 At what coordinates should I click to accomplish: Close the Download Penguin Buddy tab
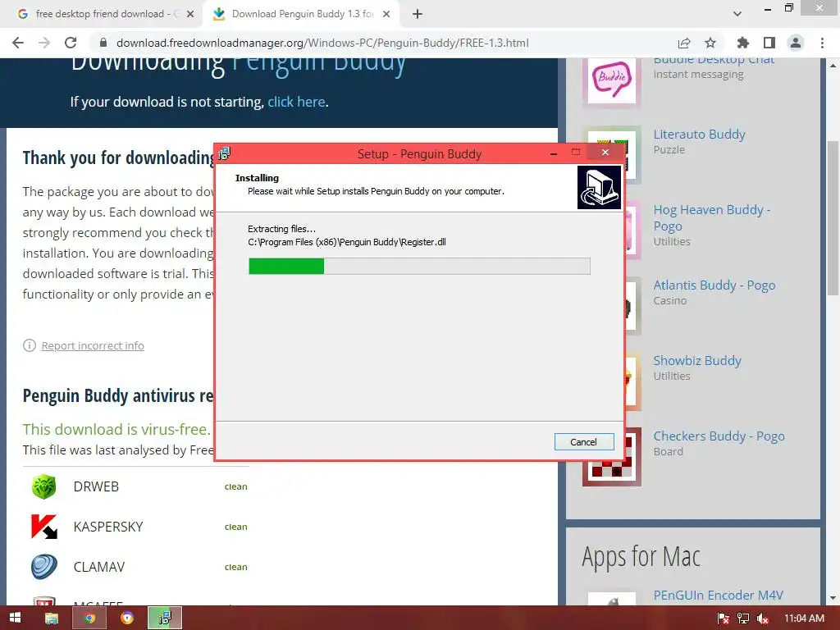386,14
